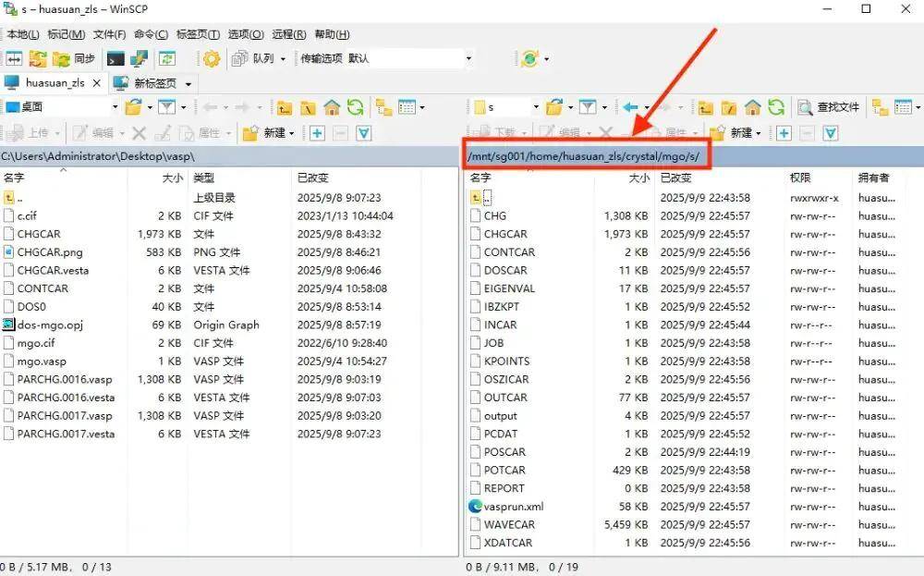Image resolution: width=924 pixels, height=576 pixels.
Task: Expand the 传输选项 默认 dropdown
Action: click(468, 58)
